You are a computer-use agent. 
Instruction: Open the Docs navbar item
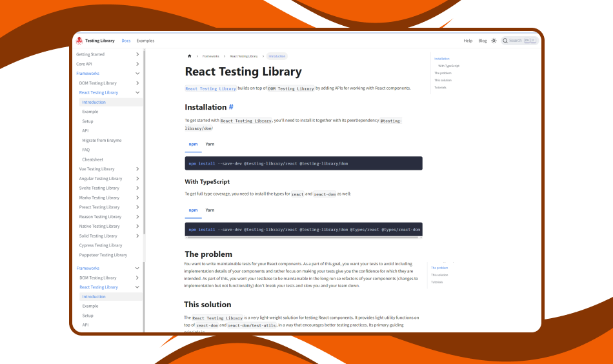tap(126, 41)
